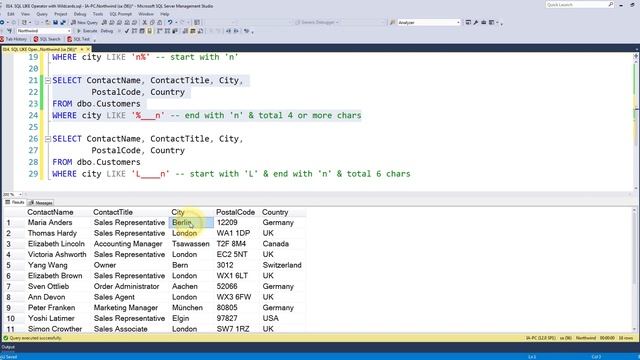The width and height of the screenshot is (640, 360).
Task: Open the Toolbox icon
Action: point(484,22)
